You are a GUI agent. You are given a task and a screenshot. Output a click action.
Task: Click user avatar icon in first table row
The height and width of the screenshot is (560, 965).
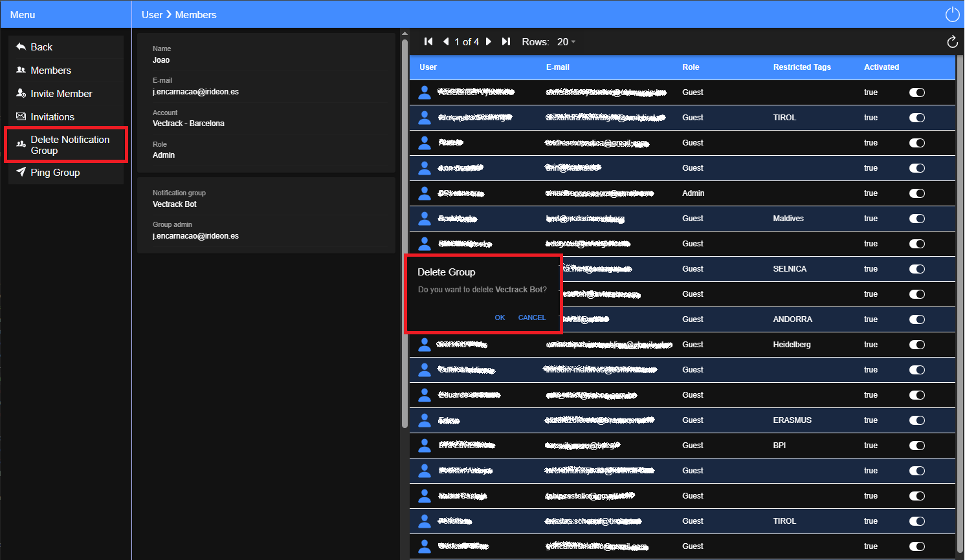425,92
